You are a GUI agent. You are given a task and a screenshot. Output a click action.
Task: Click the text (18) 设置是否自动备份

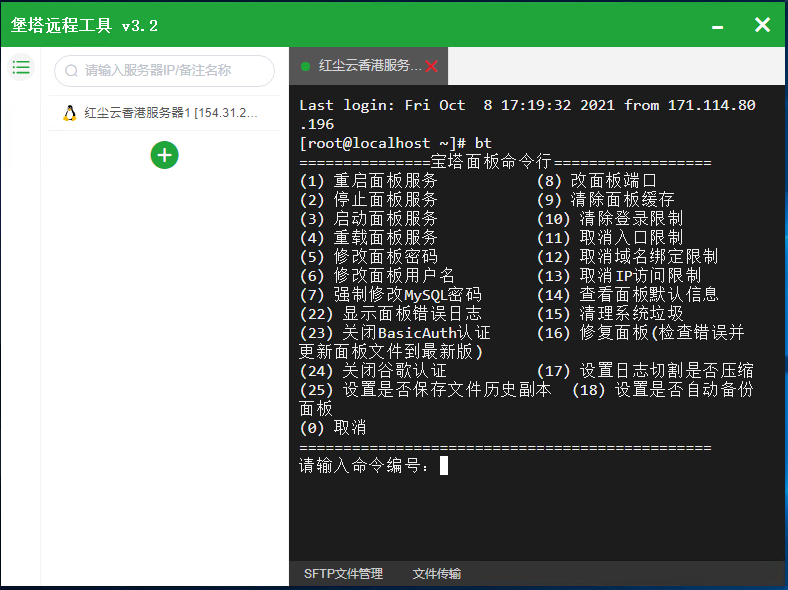click(x=663, y=389)
